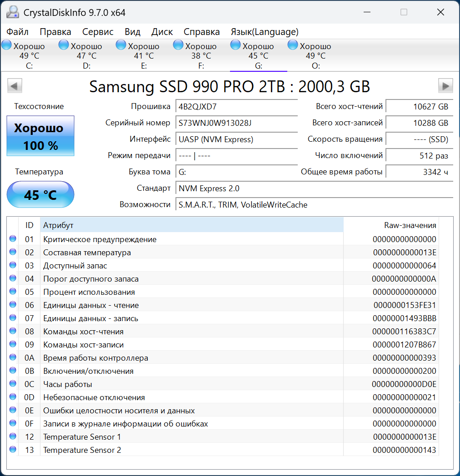
Task: Click the blue status dot beside Критическое предупреждение
Action: 12,239
